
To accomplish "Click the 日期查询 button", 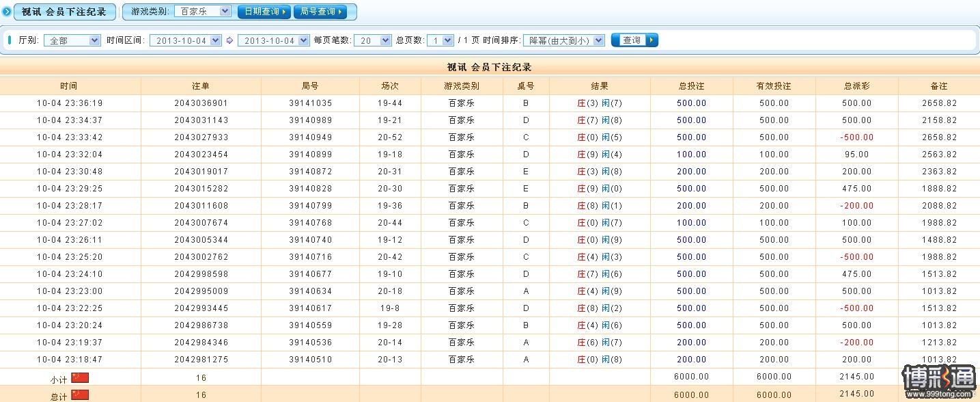I will pos(264,12).
